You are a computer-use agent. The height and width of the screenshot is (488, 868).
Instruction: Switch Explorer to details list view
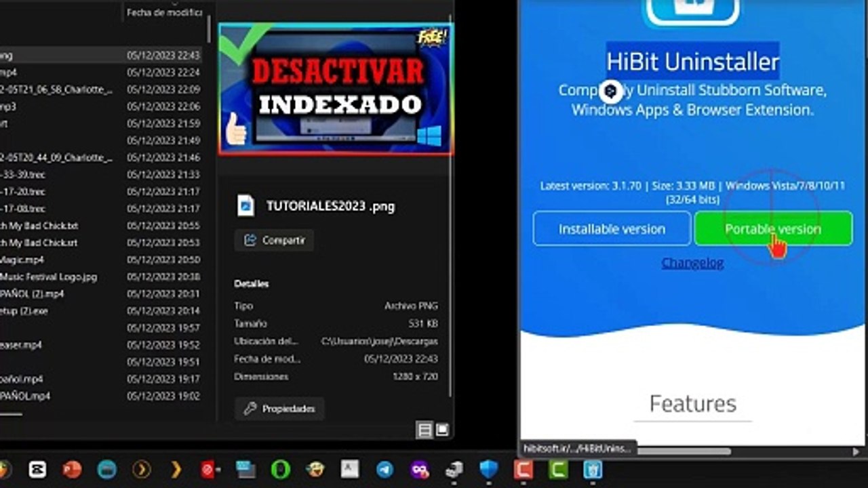[425, 430]
